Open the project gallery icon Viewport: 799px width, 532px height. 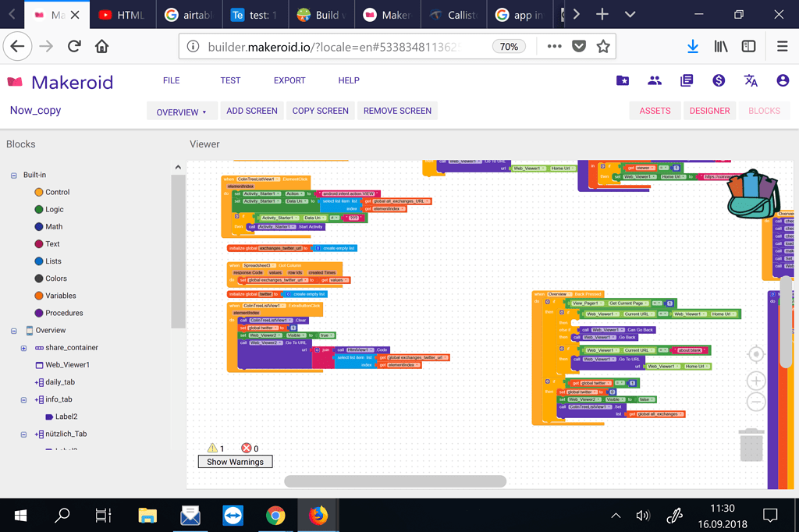point(622,80)
